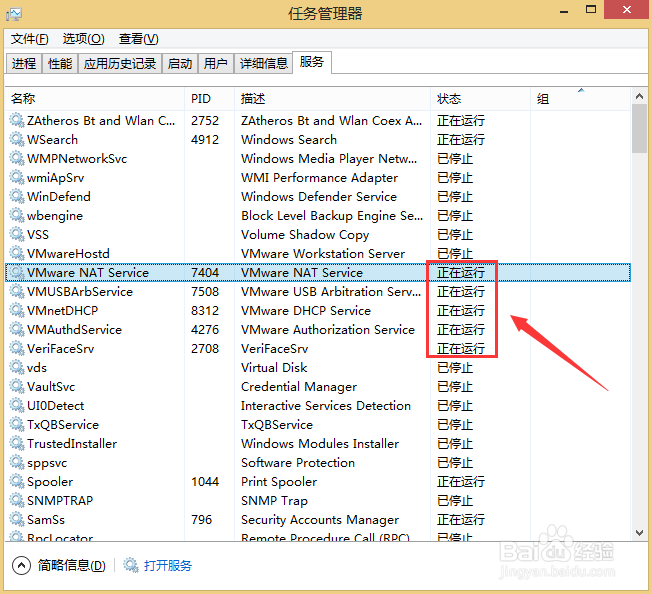Click the gear icon beside TrustedInstaller
This screenshot has height=594, width=652.
pos(17,444)
